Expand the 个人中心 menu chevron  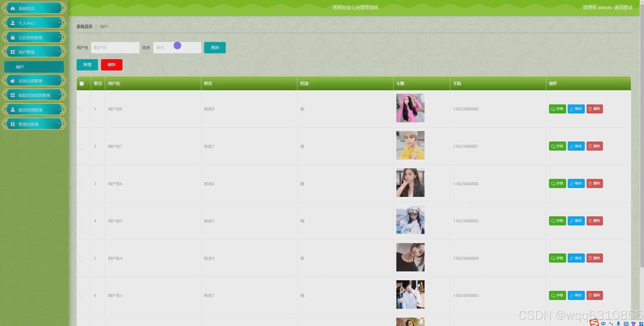coord(59,22)
